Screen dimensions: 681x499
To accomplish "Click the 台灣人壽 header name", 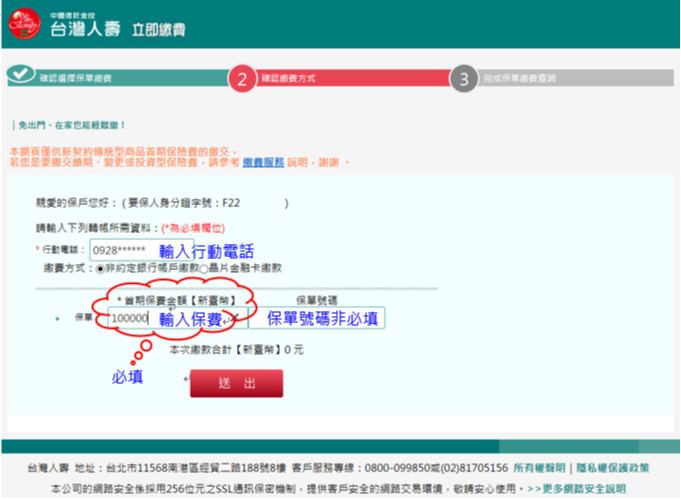I will [x=85, y=29].
